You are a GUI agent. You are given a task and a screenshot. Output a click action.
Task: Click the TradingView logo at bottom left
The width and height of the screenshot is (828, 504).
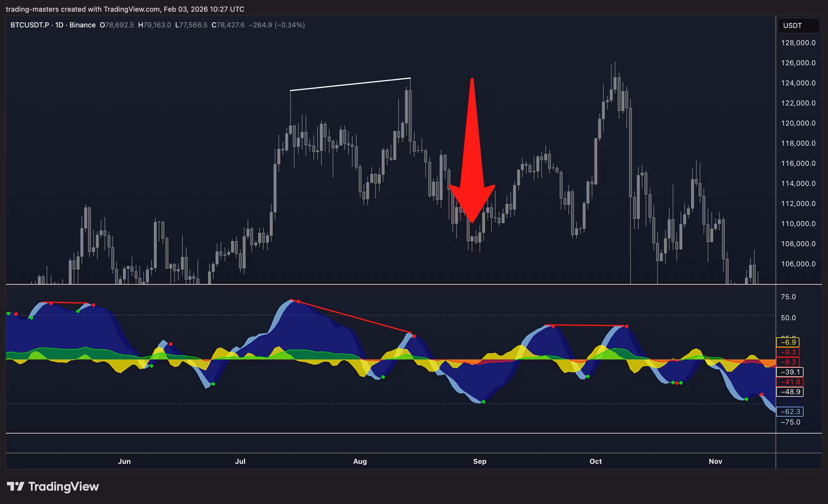tap(53, 486)
